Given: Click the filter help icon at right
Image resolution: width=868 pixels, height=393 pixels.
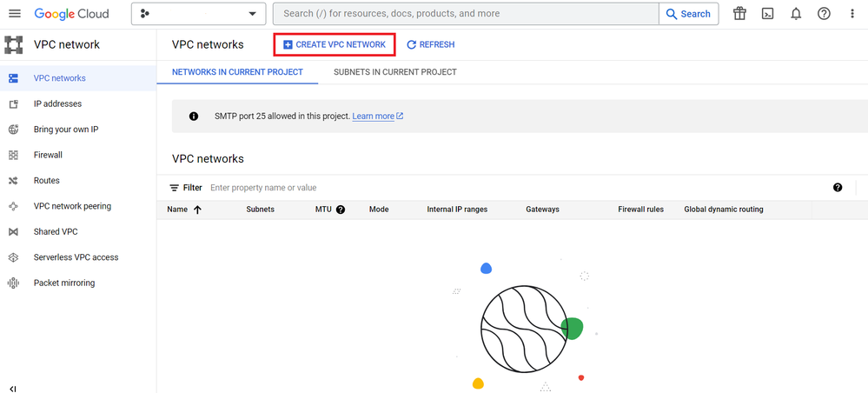Looking at the screenshot, I should click(838, 188).
